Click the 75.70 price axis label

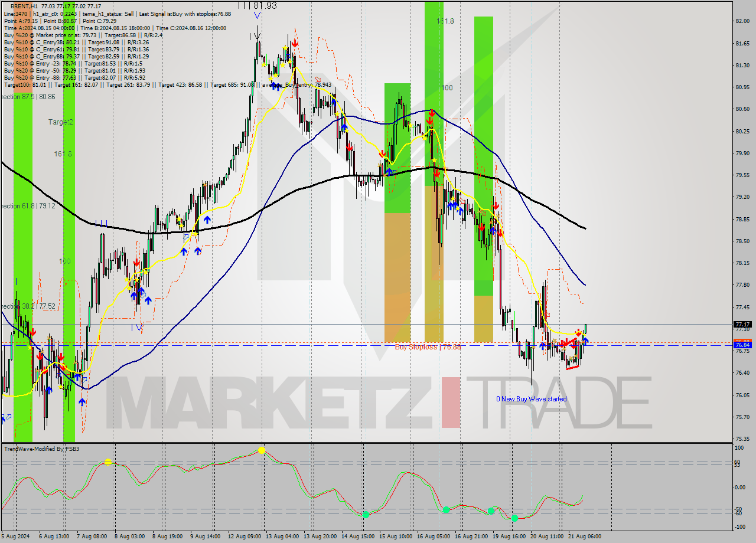pos(742,417)
